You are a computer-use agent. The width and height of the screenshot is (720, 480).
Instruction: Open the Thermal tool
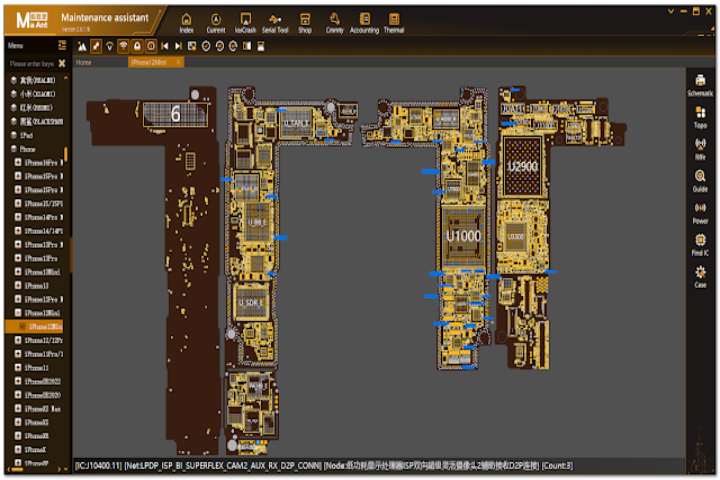click(x=394, y=23)
